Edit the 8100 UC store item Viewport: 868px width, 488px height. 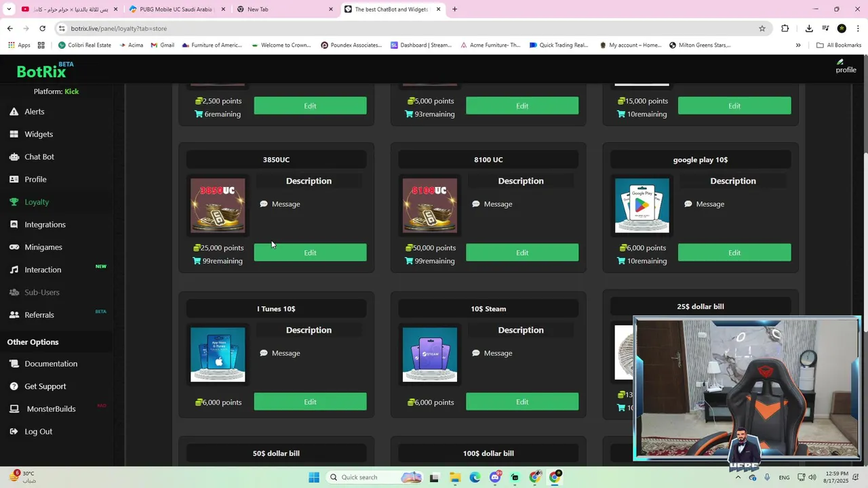pyautogui.click(x=522, y=253)
